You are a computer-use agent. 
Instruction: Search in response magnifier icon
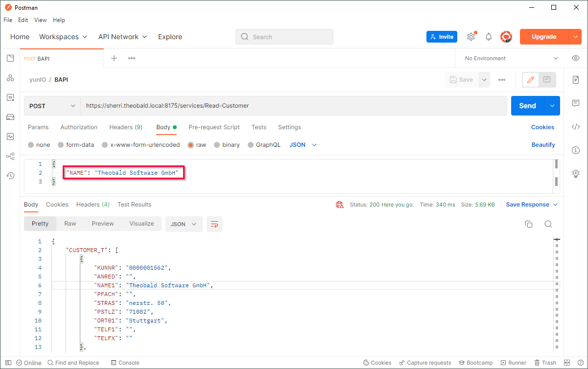[x=548, y=224]
